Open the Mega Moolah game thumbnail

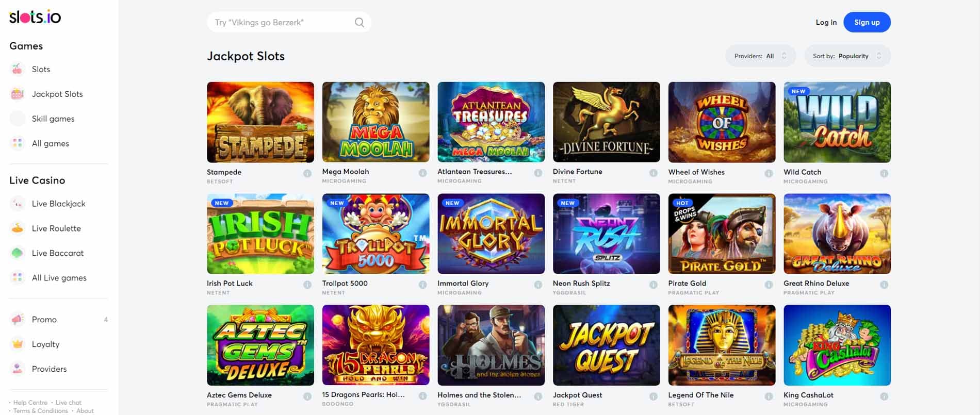point(375,122)
